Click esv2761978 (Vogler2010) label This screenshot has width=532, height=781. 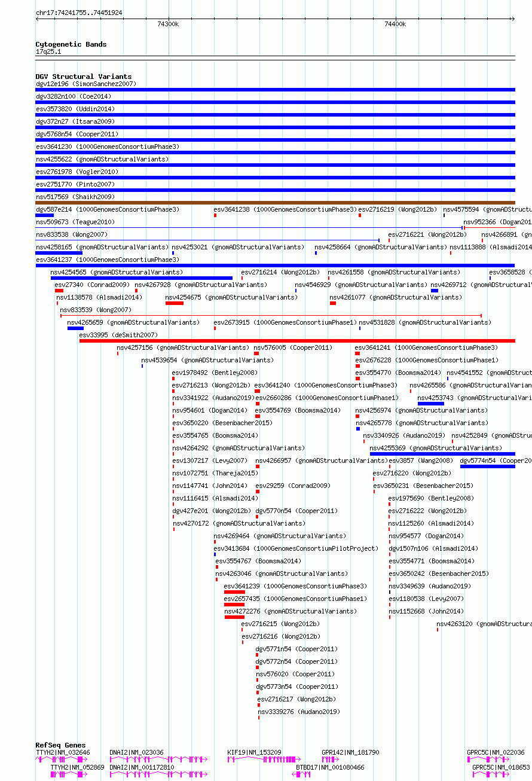point(77,172)
